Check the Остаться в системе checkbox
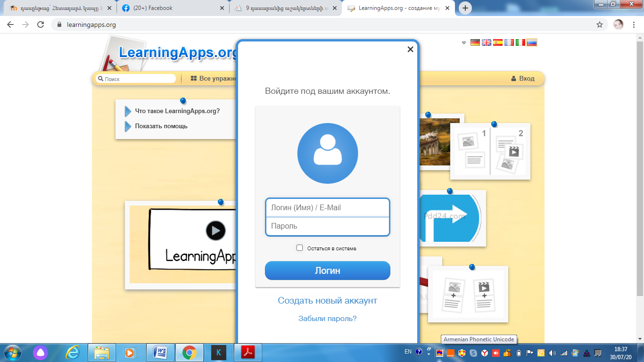Viewport: 644px width, 362px height. coord(299,248)
